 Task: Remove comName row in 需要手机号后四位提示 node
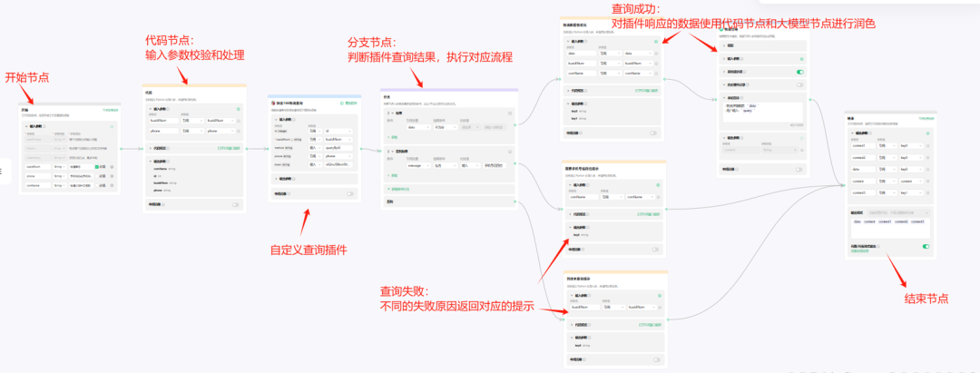click(658, 197)
